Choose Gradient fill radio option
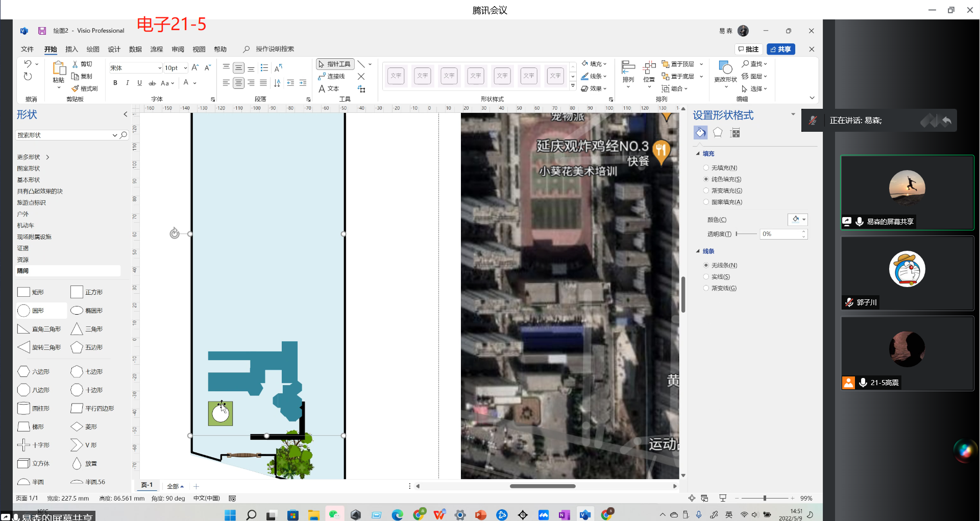The height and width of the screenshot is (521, 980). coord(706,191)
